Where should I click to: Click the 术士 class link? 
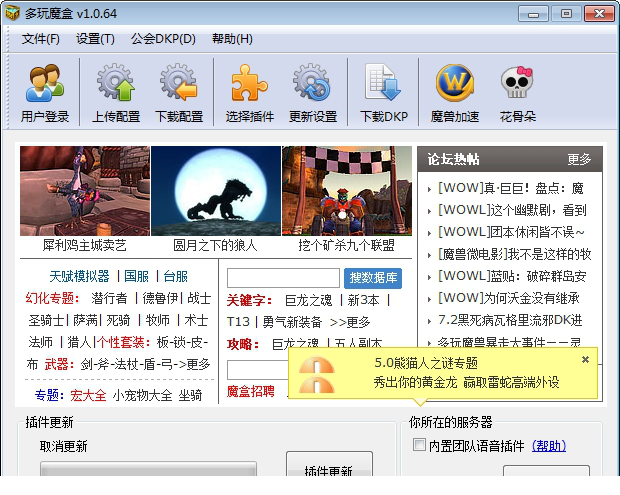(196, 320)
